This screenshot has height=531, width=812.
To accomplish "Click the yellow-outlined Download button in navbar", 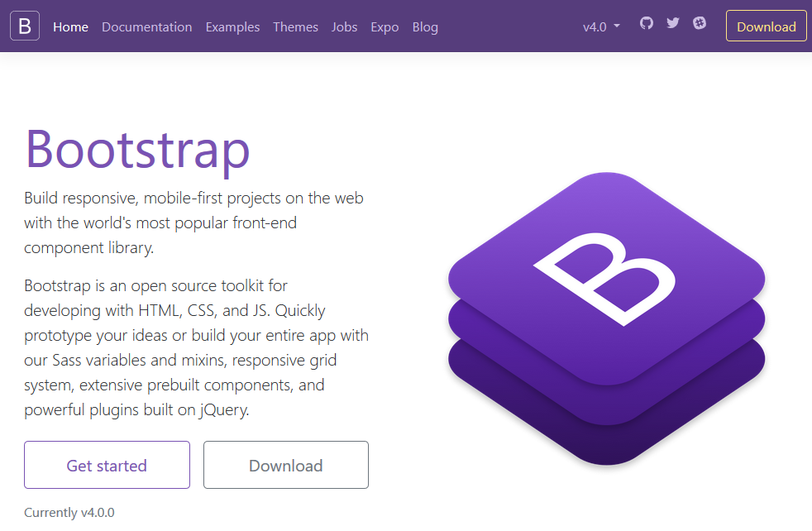I will pos(767,26).
